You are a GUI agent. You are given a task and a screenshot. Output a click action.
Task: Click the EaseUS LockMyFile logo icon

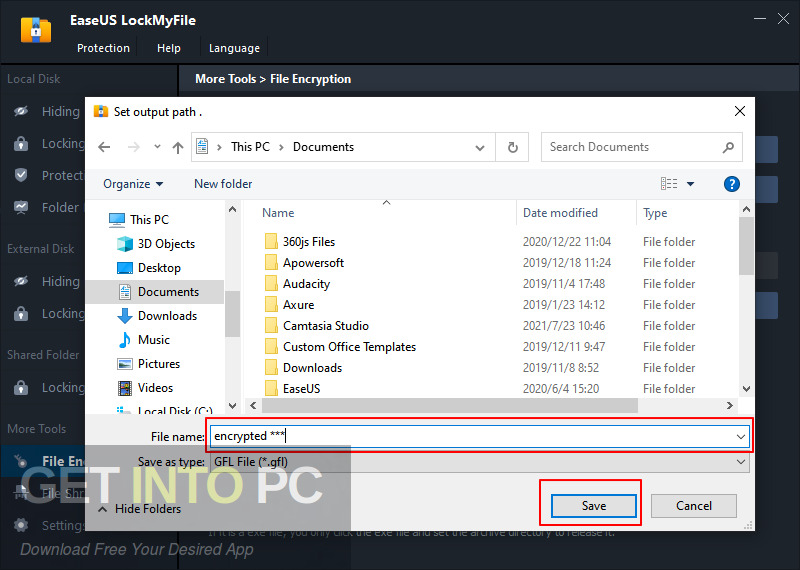(35, 30)
